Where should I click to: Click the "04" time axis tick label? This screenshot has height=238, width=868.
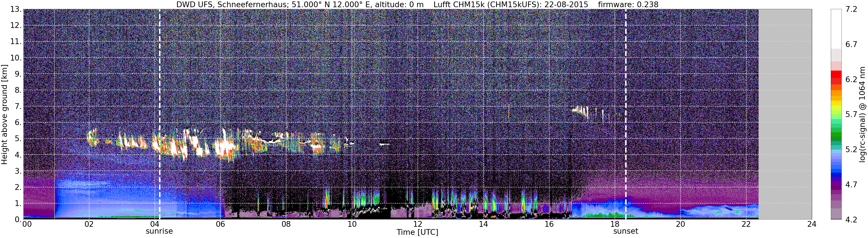[155, 224]
